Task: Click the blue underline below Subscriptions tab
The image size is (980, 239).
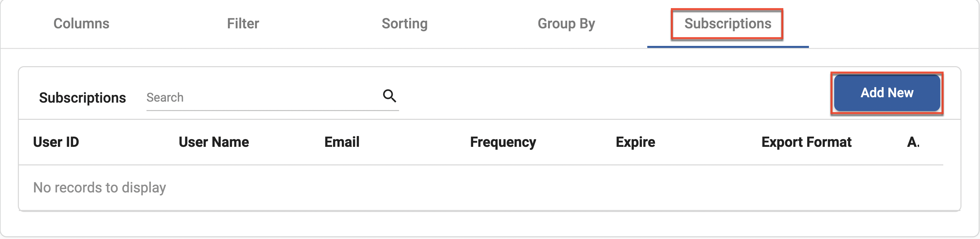Action: (727, 47)
